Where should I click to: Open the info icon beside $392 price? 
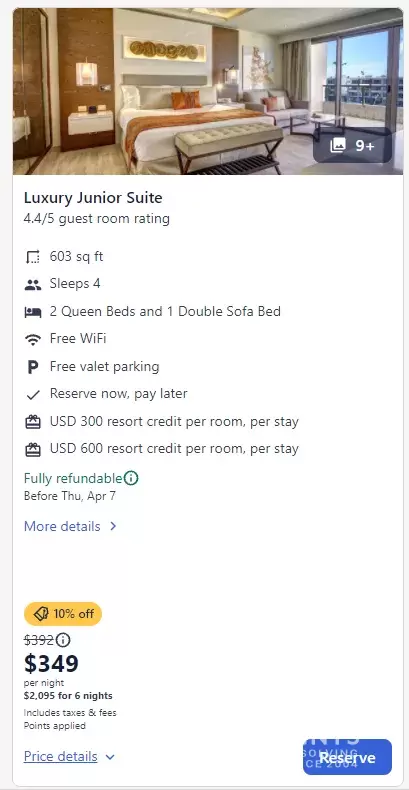[x=63, y=640]
